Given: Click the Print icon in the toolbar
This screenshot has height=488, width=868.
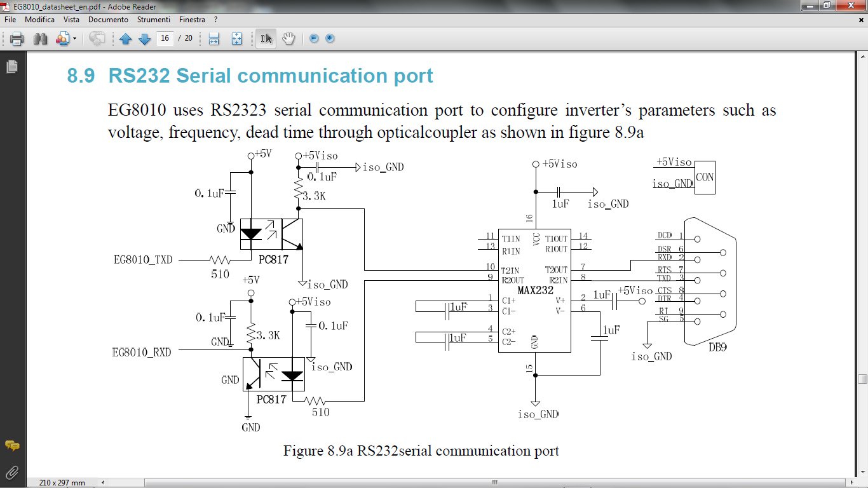Looking at the screenshot, I should (17, 39).
